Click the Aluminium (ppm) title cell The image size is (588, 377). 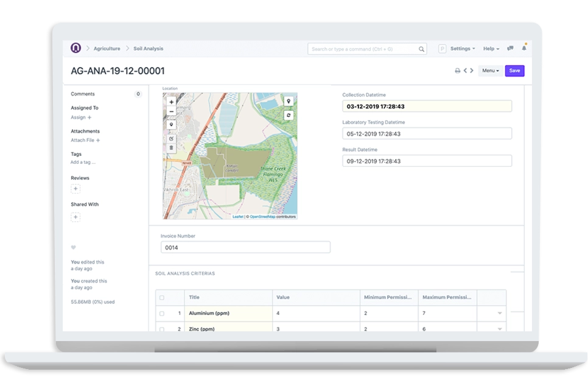click(x=228, y=313)
